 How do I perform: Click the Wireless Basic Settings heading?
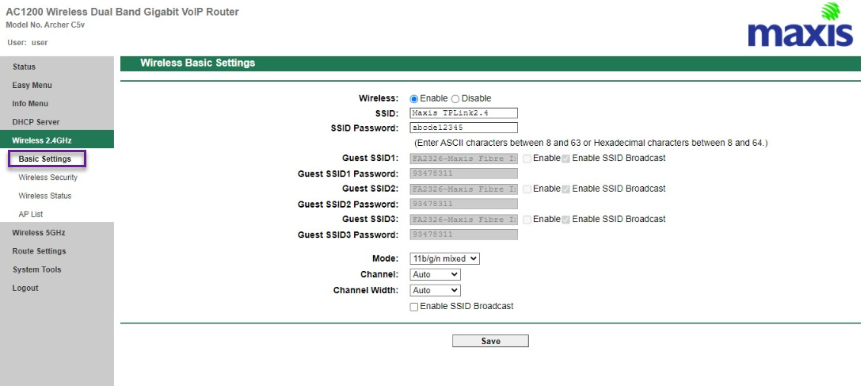click(198, 63)
